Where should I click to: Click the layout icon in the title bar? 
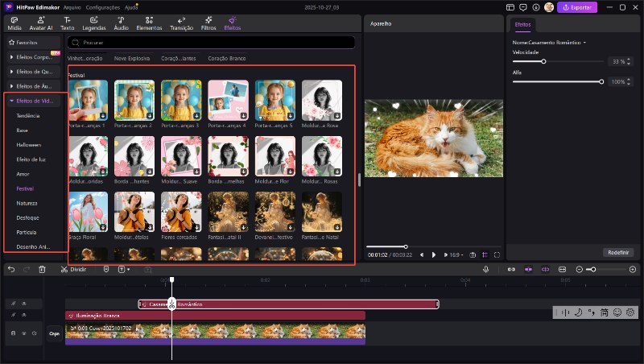510,7
